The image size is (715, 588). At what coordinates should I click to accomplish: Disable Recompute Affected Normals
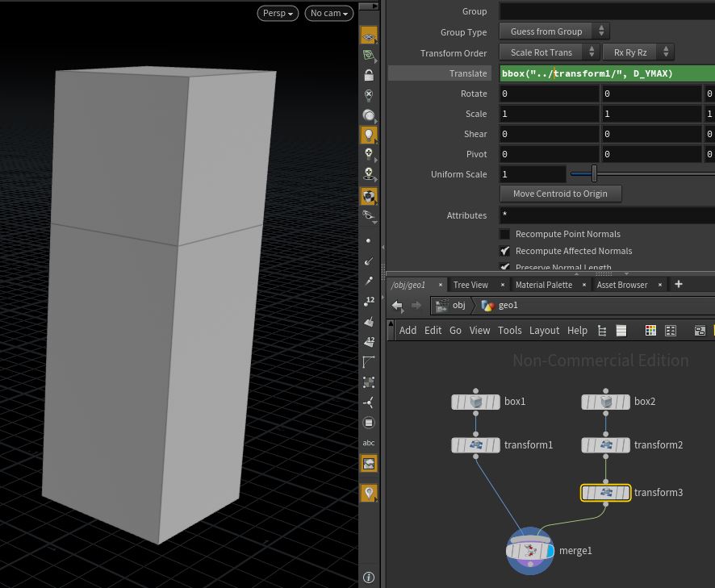[x=505, y=251]
